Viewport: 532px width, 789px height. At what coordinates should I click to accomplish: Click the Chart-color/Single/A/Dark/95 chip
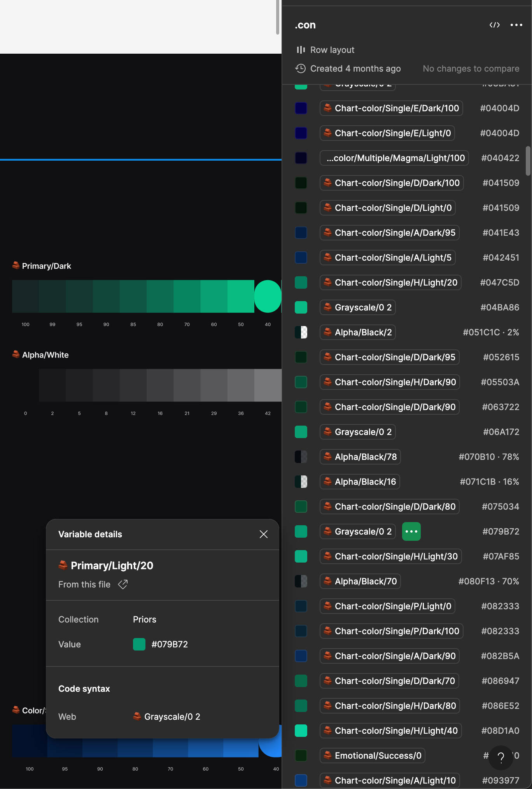pos(390,233)
